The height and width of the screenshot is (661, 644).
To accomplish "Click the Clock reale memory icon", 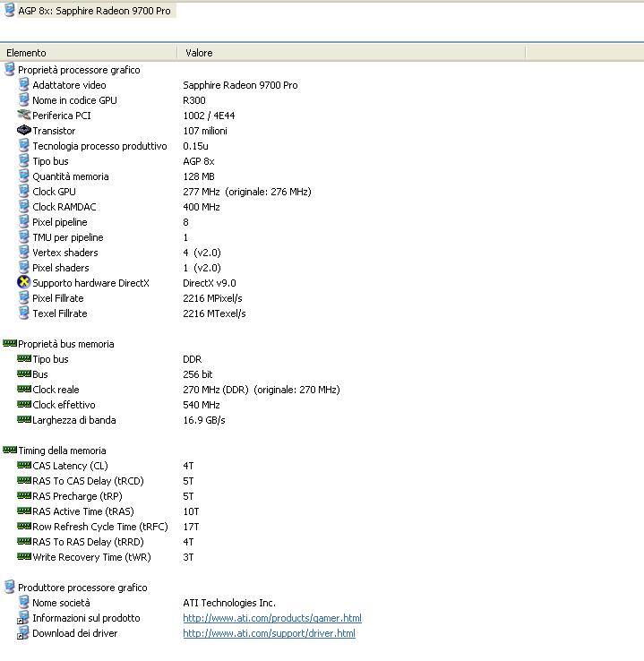I will tap(24, 389).
